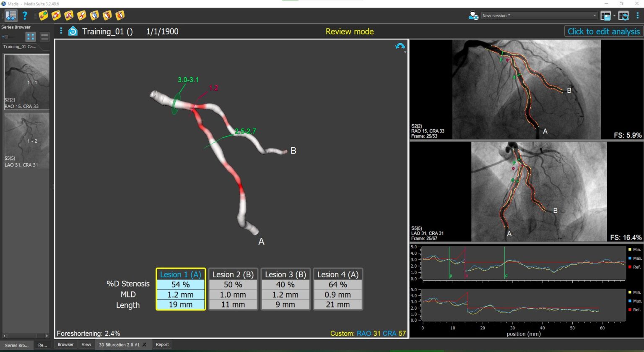Switch Series Browser to list view

(x=44, y=37)
